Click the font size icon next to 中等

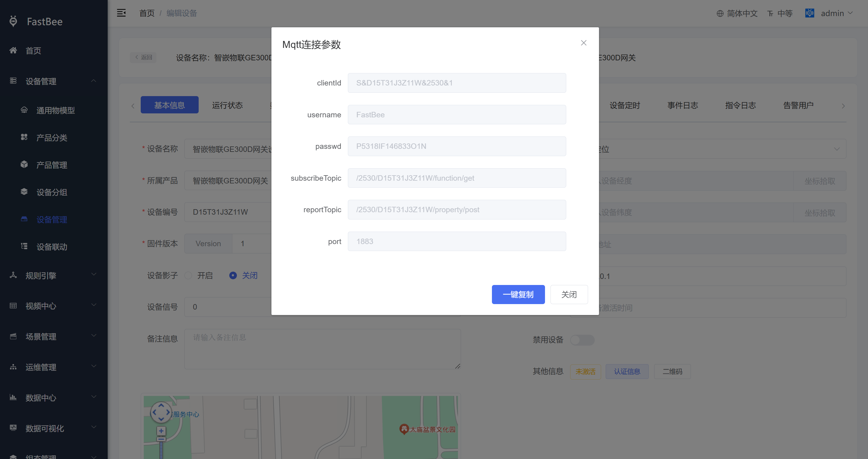[770, 13]
